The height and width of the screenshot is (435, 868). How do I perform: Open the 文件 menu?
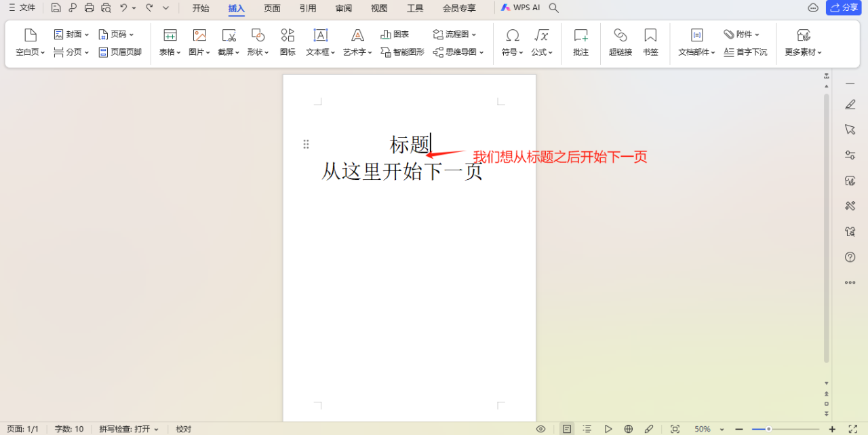(x=22, y=7)
